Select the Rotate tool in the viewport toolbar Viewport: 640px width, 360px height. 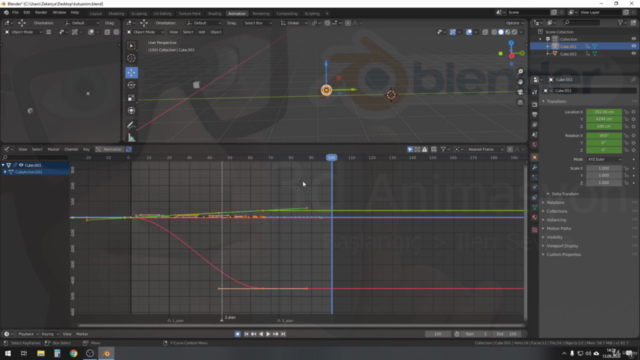(131, 85)
